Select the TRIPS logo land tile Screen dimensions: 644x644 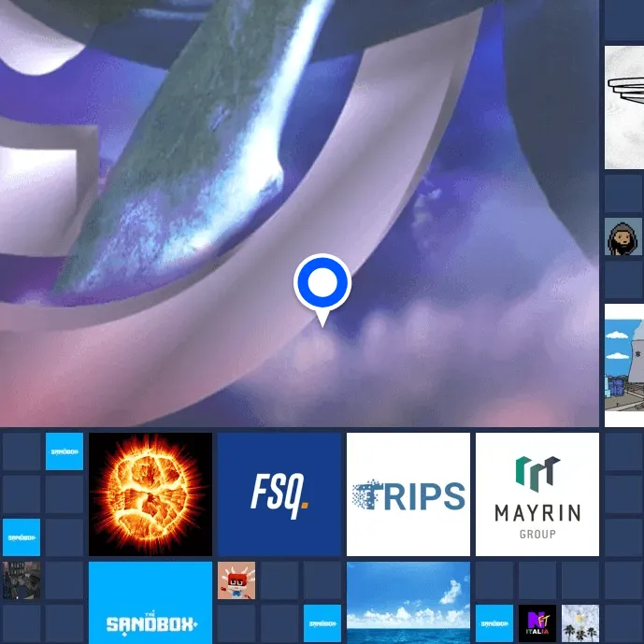pos(408,494)
